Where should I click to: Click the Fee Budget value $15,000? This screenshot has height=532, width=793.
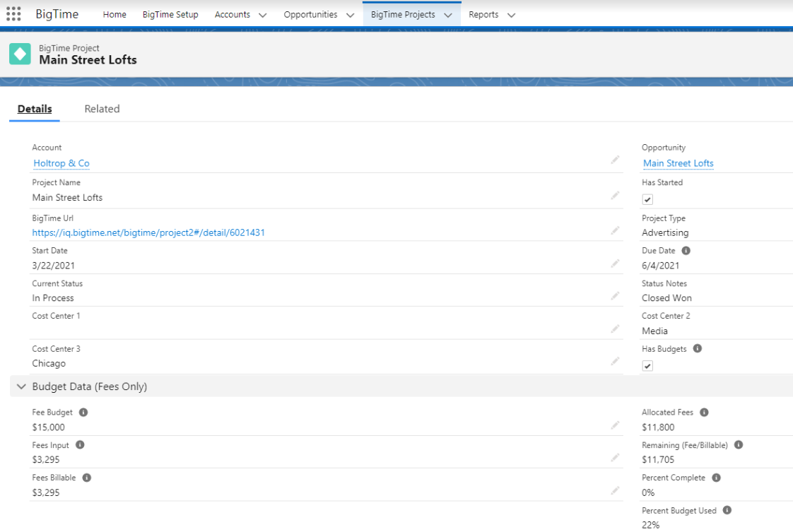[48, 427]
